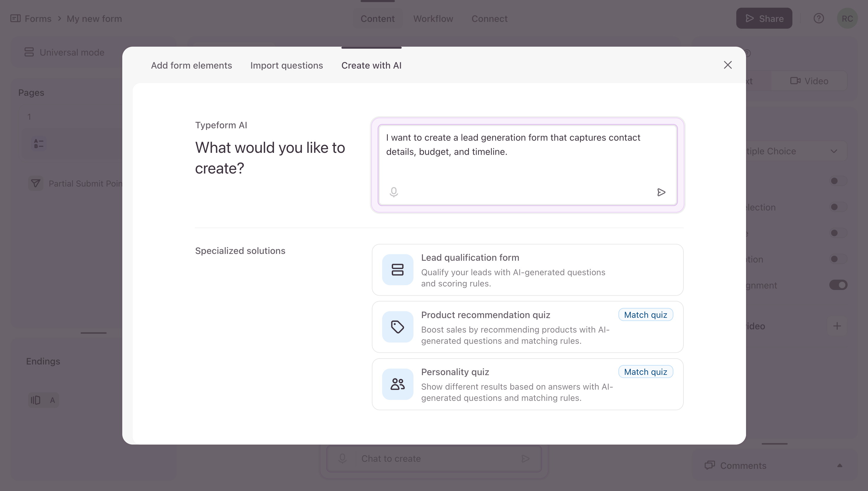Viewport: 868px width, 491px height.
Task: Click the microphone icon in the AI prompt box
Action: pos(394,192)
